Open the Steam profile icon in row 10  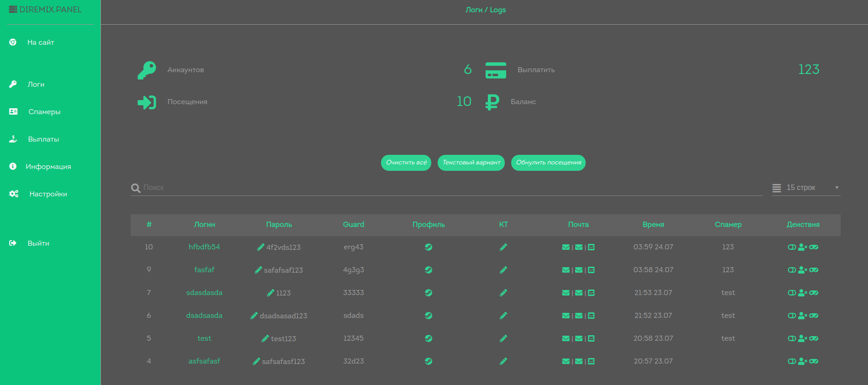(x=429, y=247)
